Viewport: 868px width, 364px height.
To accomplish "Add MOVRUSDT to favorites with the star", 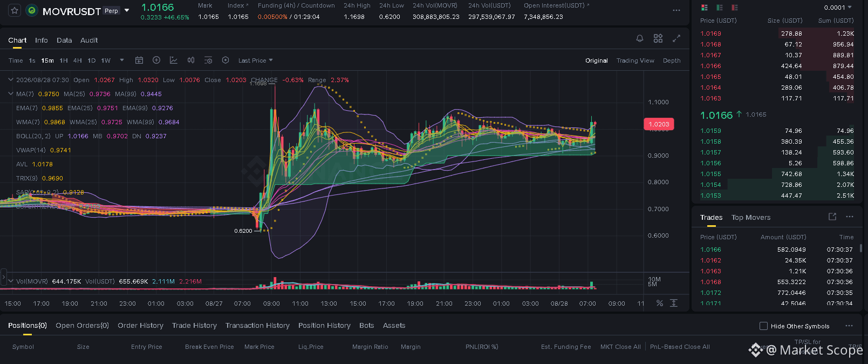I will 15,10.
